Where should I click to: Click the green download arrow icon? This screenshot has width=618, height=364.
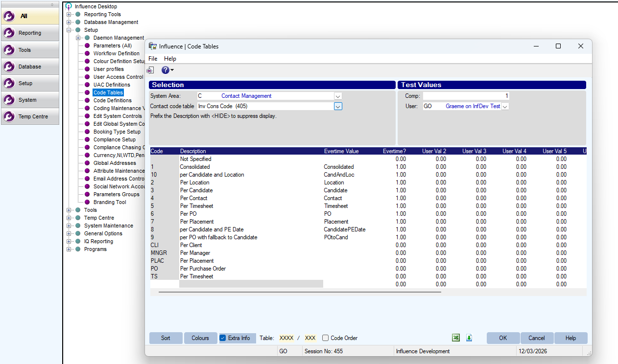[x=469, y=338]
